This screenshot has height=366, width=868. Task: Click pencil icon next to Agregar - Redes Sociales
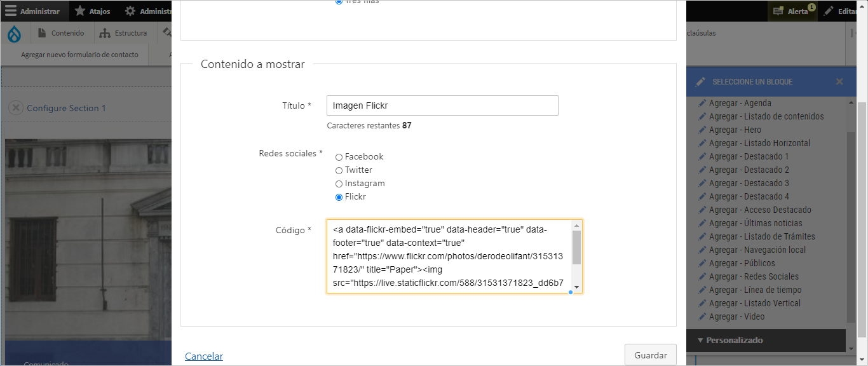tap(702, 276)
